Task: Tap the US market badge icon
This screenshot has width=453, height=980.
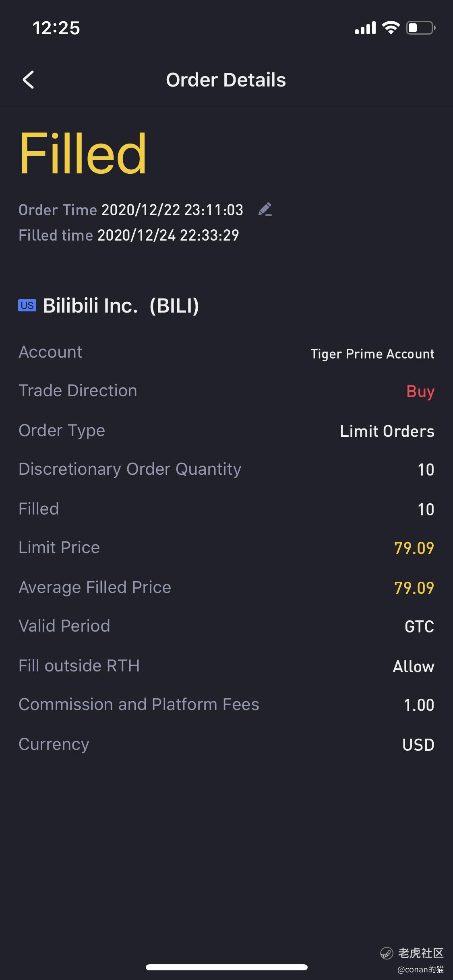Action: coord(27,305)
